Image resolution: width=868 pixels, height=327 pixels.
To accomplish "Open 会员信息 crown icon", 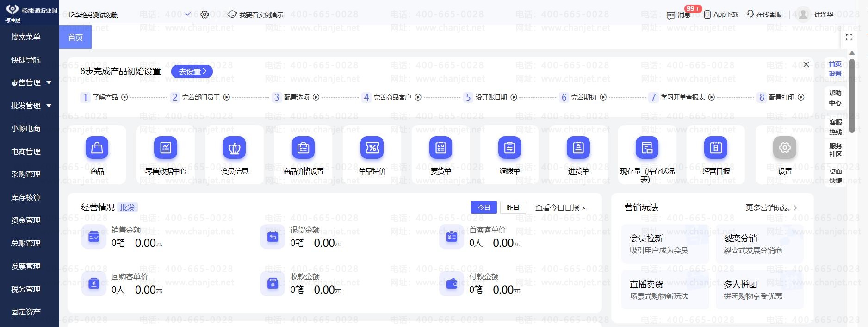I will click(x=235, y=148).
